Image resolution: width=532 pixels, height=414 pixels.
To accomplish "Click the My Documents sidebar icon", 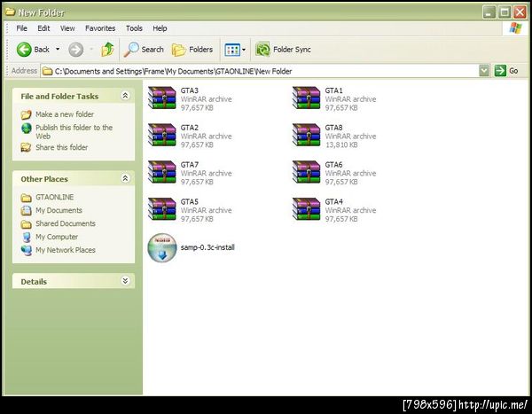I will point(26,210).
